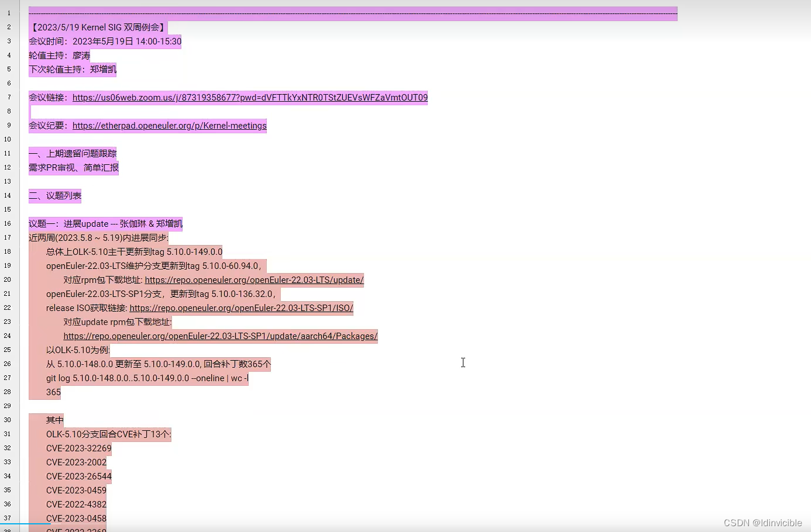Open the etherpad Kernel-meetings minutes link

169,125
